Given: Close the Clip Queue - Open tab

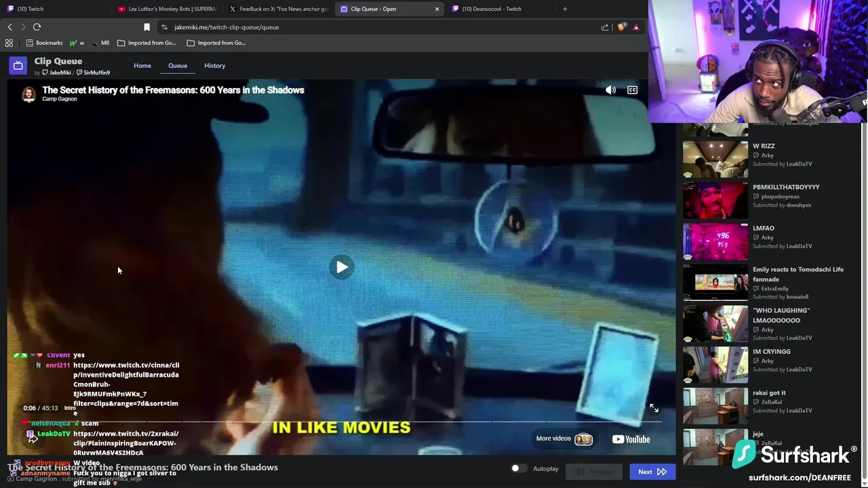Looking at the screenshot, I should 437,9.
